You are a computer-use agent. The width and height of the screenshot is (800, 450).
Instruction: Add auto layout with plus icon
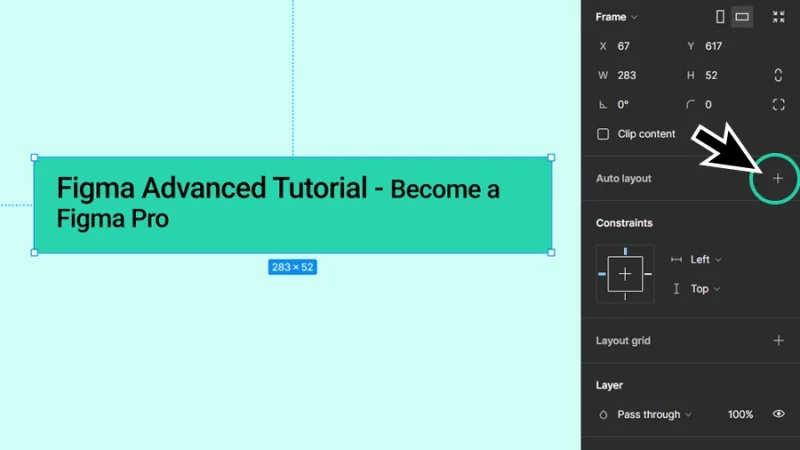click(x=778, y=179)
